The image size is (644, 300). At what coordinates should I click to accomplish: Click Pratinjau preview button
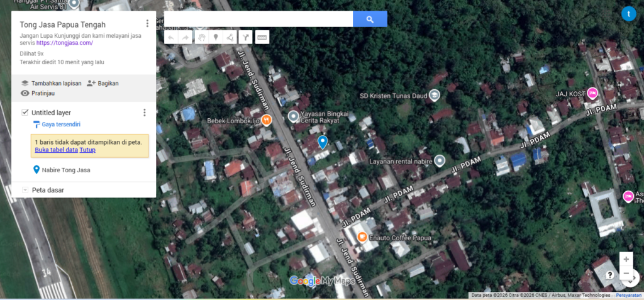[x=37, y=93]
